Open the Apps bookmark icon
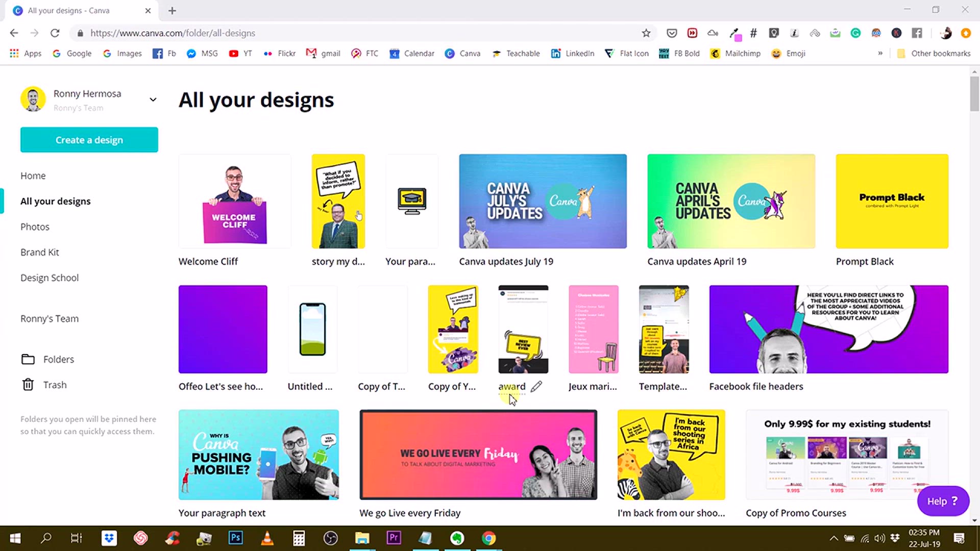The image size is (980, 551). [14, 53]
